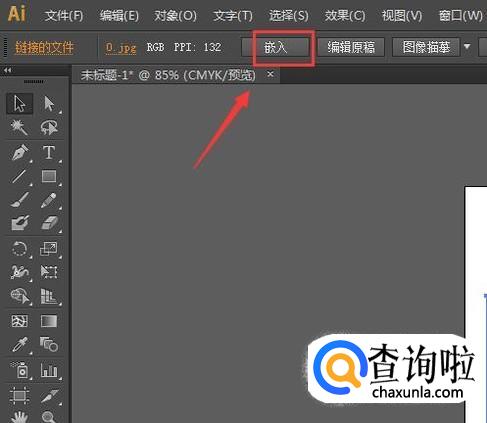Screen dimensions: 487x423
Task: Select the Pen tool
Action: point(20,153)
